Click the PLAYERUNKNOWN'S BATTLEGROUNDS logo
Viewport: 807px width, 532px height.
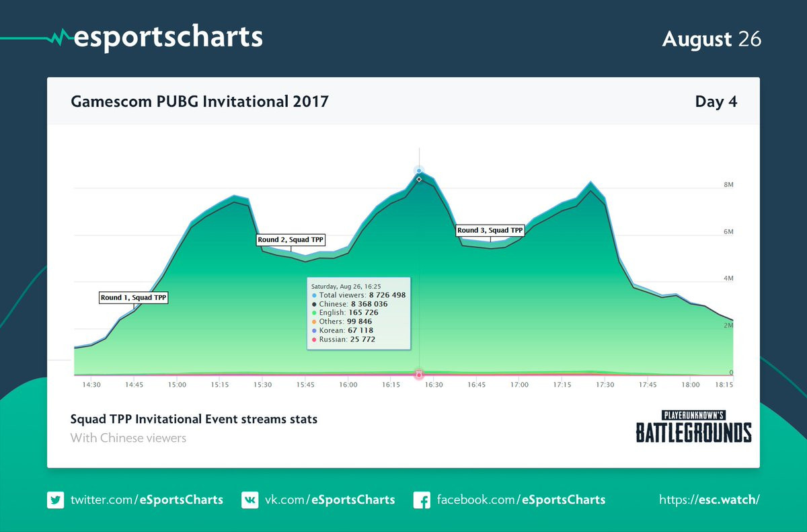point(694,426)
